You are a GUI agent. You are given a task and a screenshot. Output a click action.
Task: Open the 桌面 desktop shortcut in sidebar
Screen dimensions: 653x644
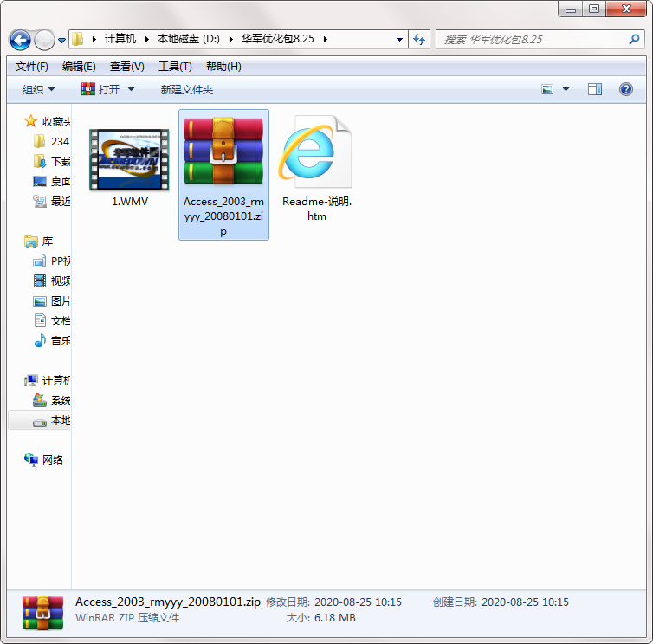[60, 181]
